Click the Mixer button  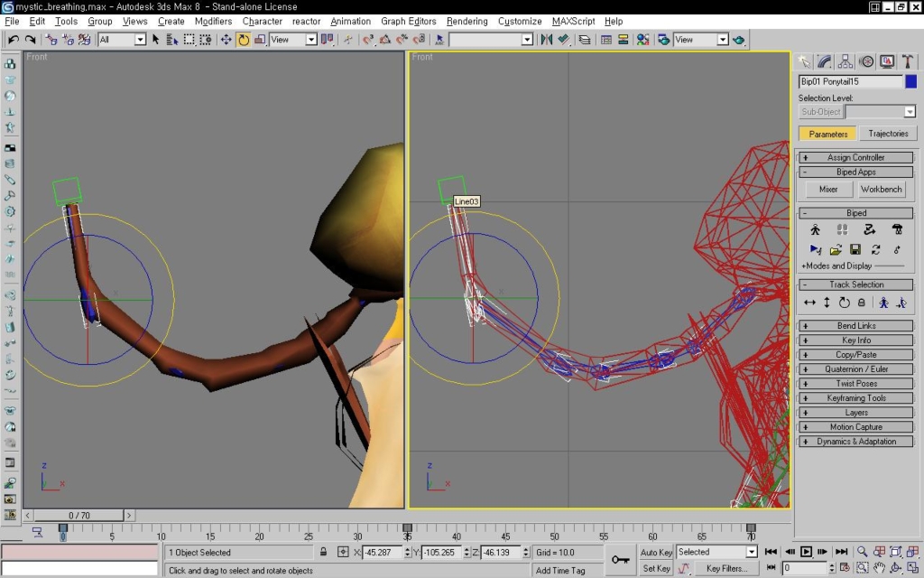[828, 190]
